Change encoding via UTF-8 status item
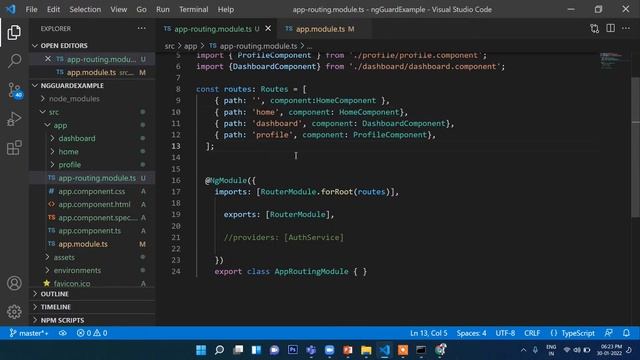The height and width of the screenshot is (360, 640). 505,333
